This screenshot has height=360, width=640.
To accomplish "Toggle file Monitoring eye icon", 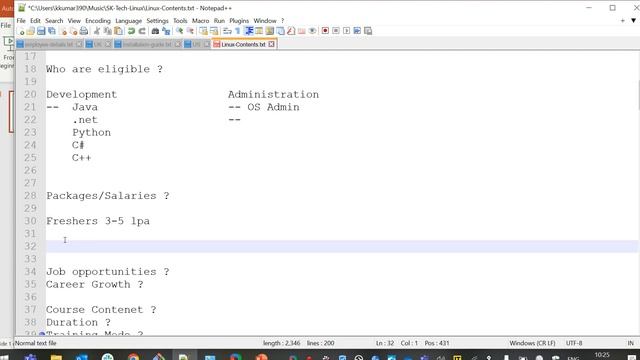I will click(x=312, y=31).
